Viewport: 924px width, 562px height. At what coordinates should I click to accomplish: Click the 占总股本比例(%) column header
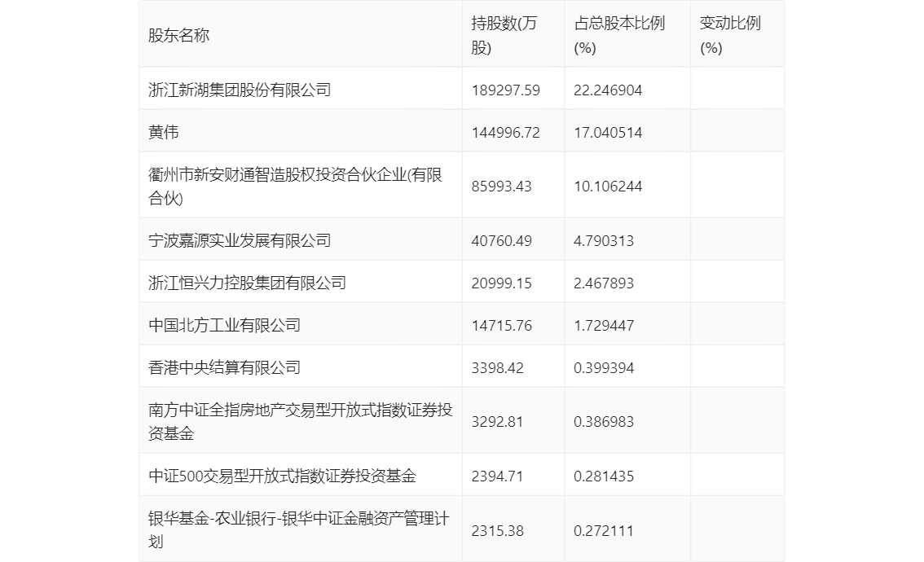[619, 35]
